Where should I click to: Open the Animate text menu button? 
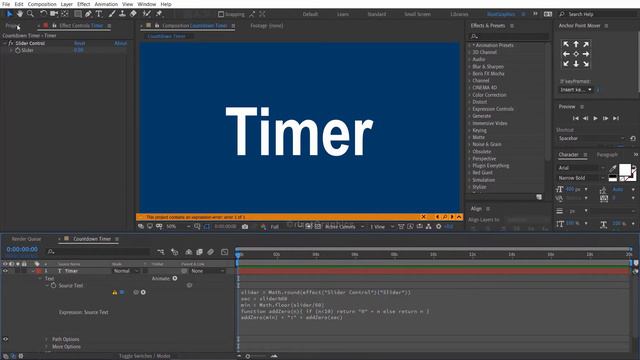pos(175,278)
